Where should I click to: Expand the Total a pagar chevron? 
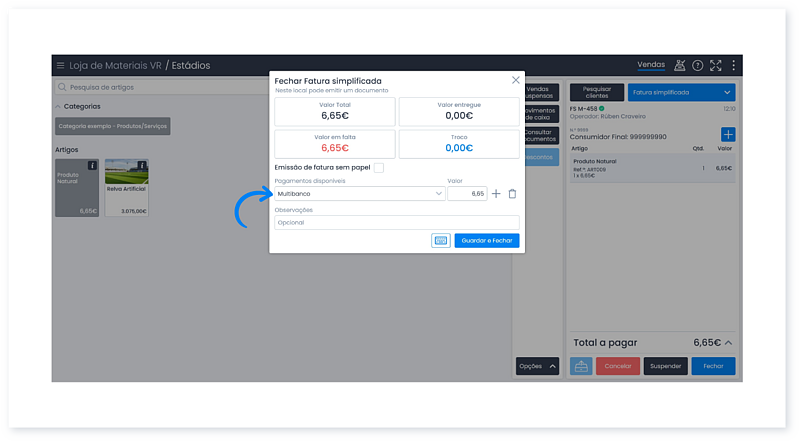coord(728,342)
